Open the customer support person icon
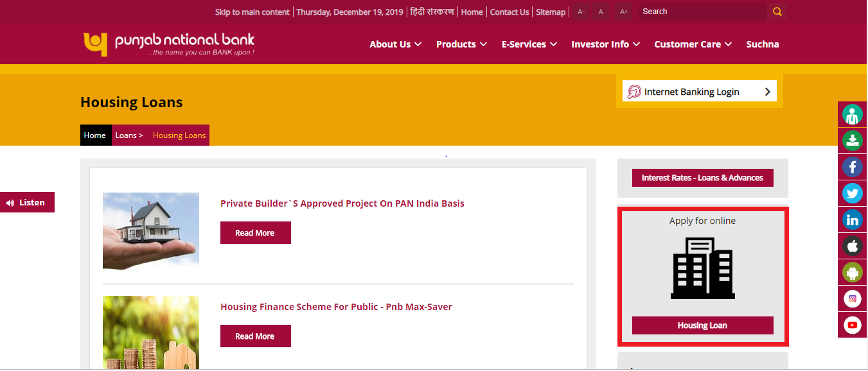This screenshot has height=371, width=868. pos(853,115)
